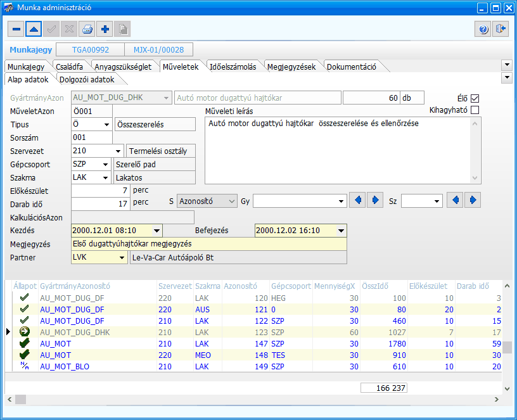The height and width of the screenshot is (420, 517).
Task: Click the printer icon in toolbar
Action: 87,29
